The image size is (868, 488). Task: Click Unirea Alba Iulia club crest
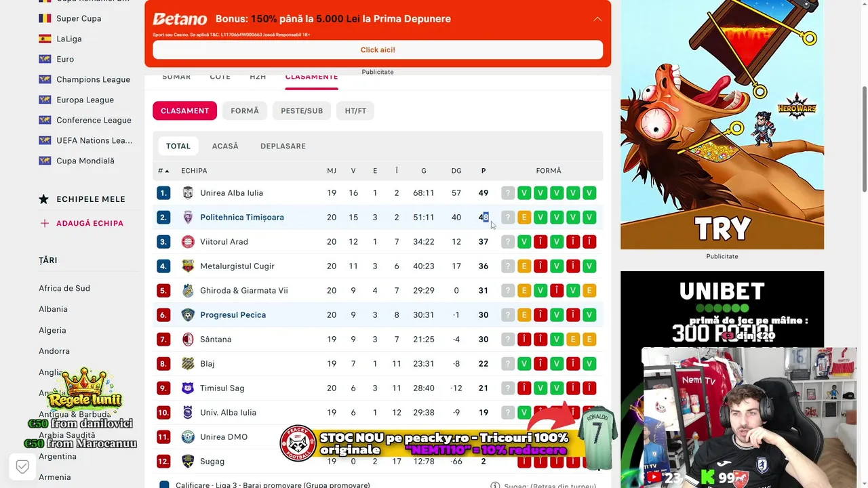click(188, 193)
